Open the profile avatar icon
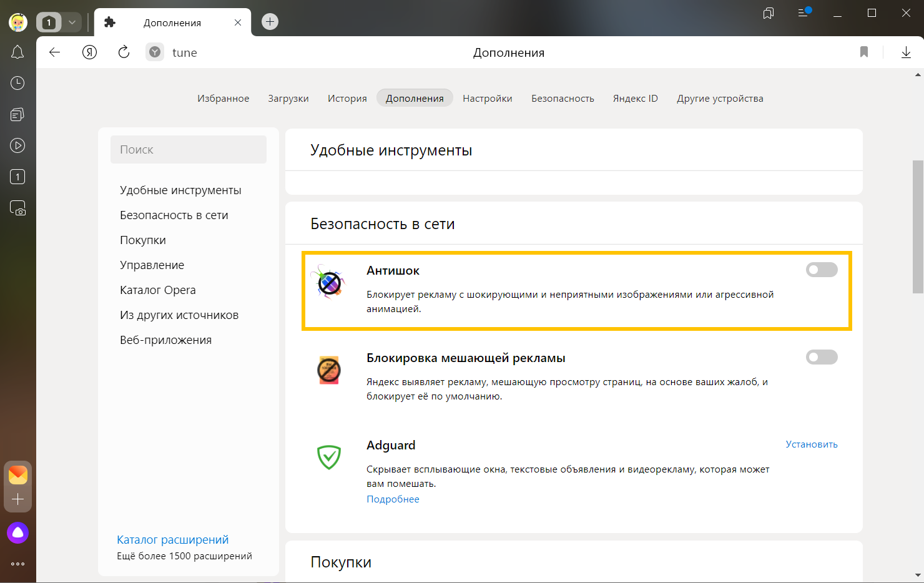The height and width of the screenshot is (583, 924). coord(17,22)
